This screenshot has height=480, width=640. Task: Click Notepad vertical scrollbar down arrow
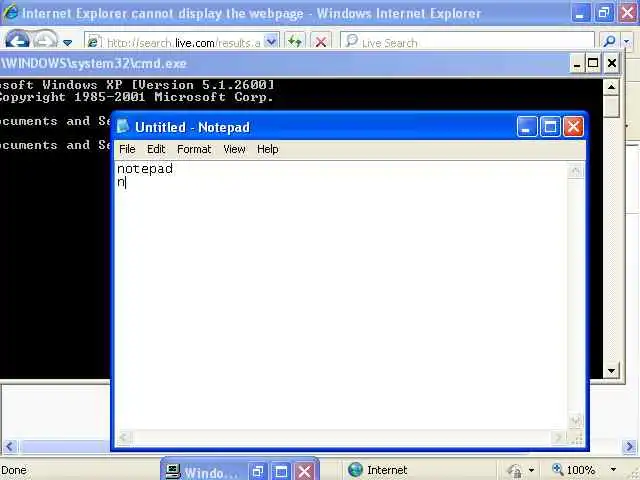[576, 421]
